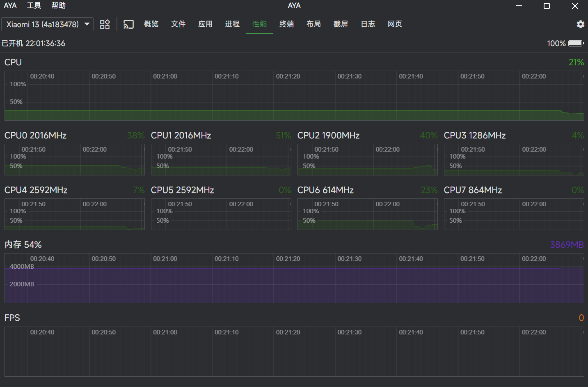Open the 帮助 menu
This screenshot has height=387, width=588.
(58, 6)
